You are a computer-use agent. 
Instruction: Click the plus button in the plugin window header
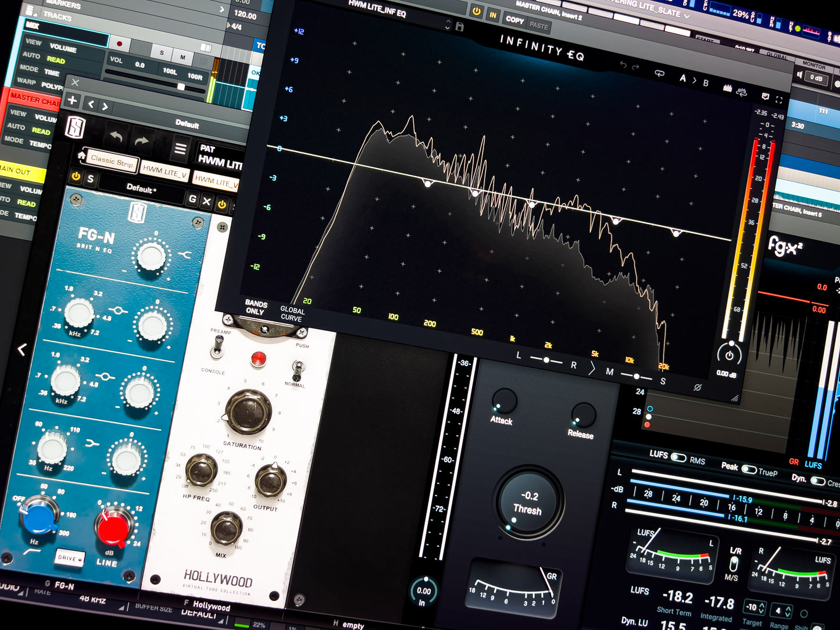click(73, 100)
